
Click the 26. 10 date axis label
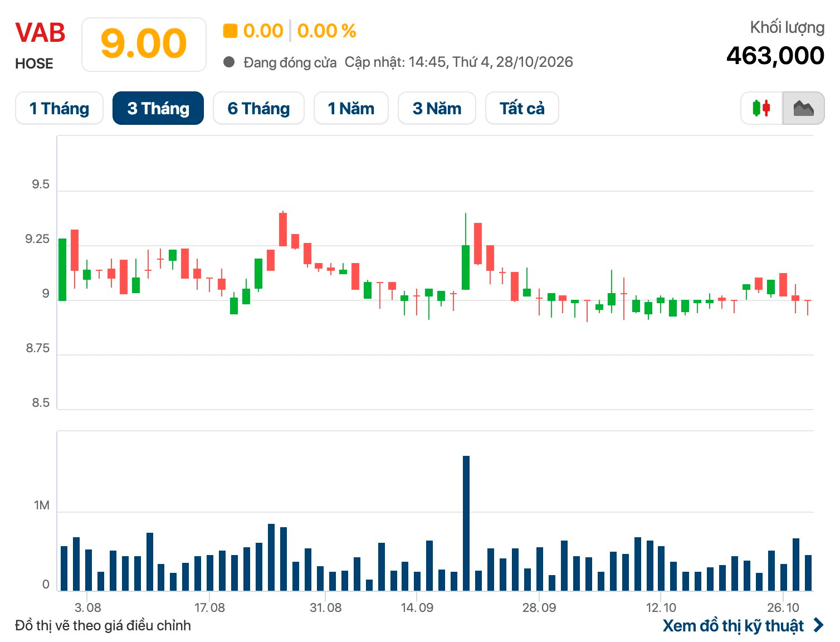click(x=783, y=607)
